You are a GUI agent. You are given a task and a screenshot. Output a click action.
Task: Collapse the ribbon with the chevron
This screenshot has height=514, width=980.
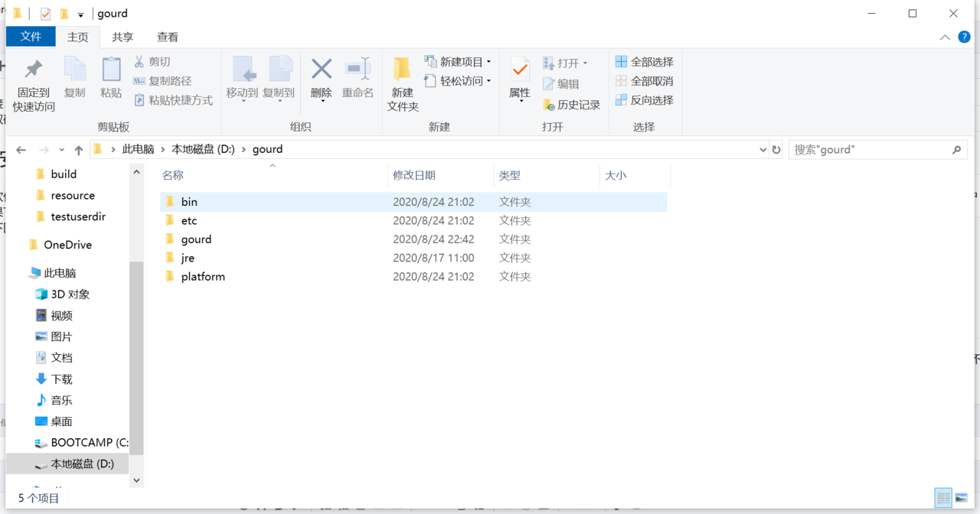pos(946,37)
